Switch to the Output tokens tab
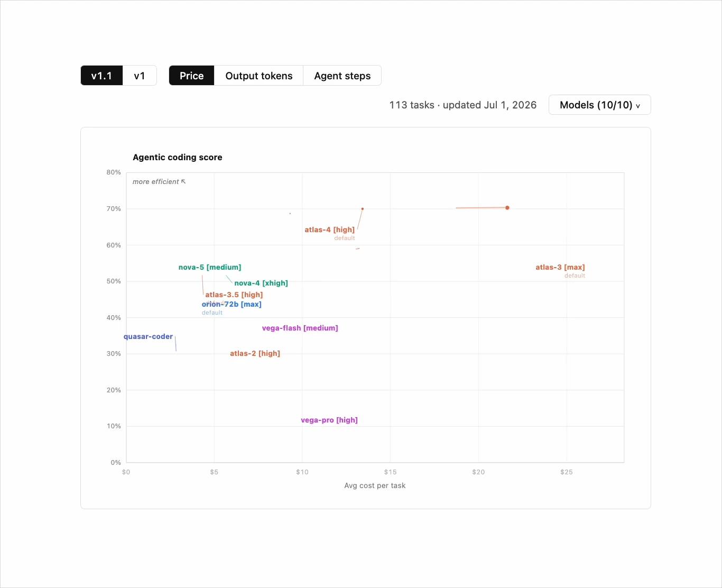 coord(258,76)
